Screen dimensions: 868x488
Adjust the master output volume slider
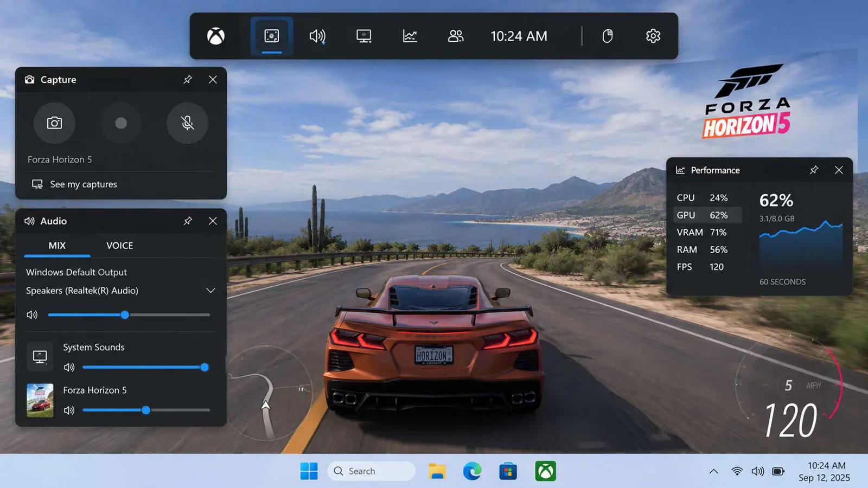click(x=129, y=315)
